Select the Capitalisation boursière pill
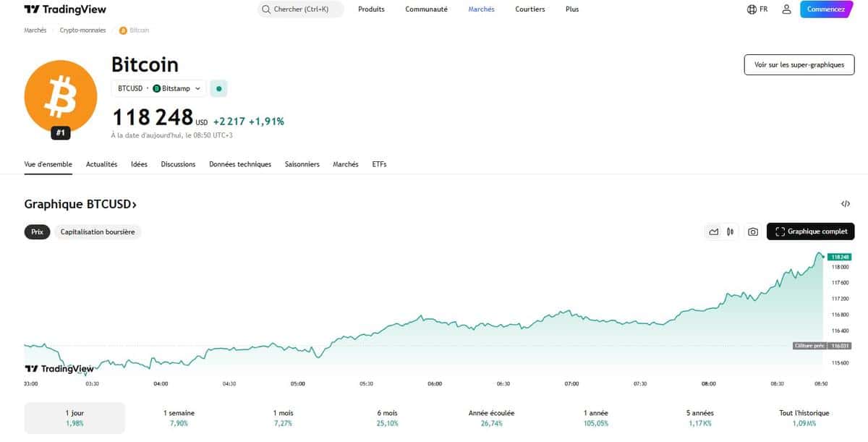Viewport: 868px width, 442px height. click(98, 231)
